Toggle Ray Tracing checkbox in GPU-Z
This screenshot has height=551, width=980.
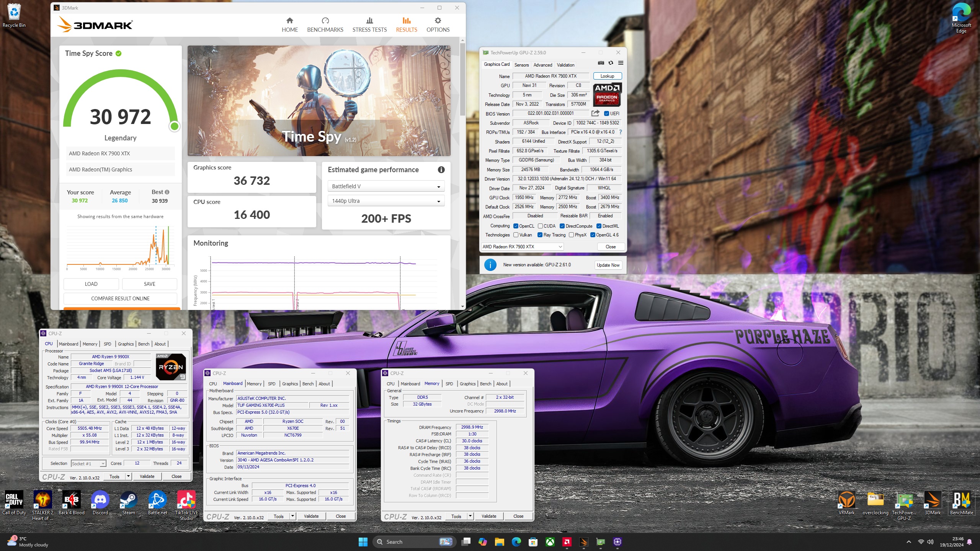(540, 235)
